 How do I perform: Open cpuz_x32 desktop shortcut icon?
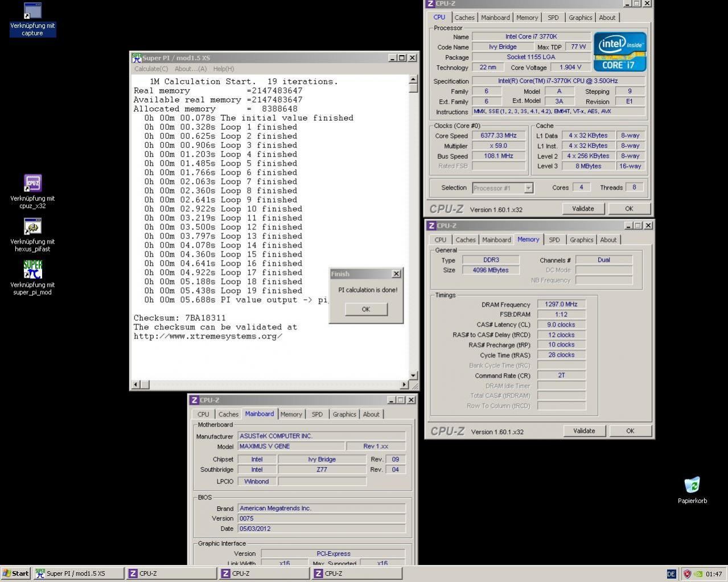32,192
